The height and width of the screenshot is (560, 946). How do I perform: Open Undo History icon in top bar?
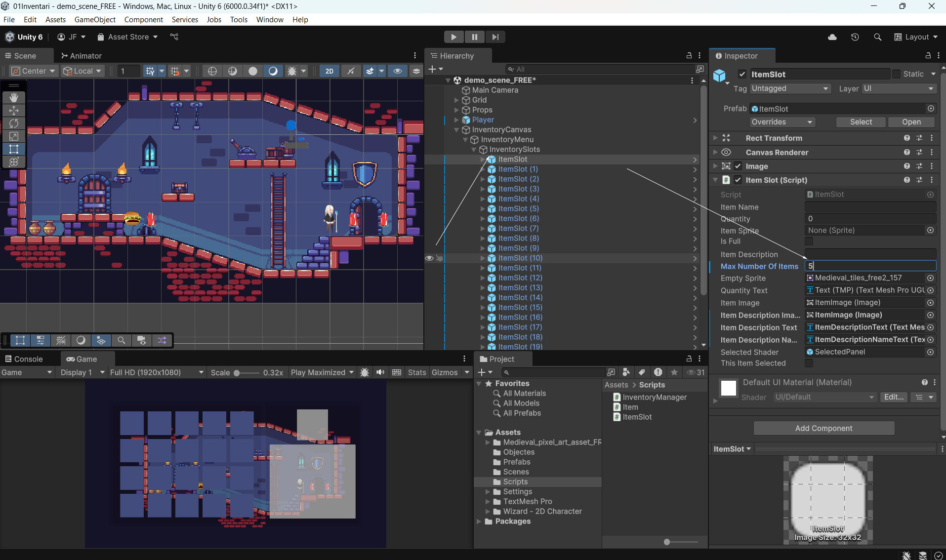(x=855, y=37)
